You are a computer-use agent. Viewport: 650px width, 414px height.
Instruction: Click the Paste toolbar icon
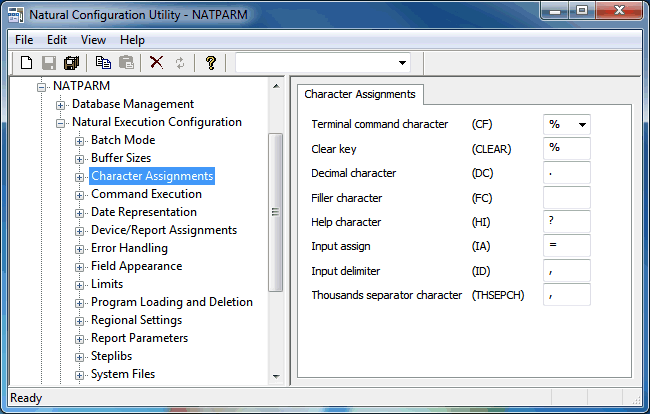(126, 63)
